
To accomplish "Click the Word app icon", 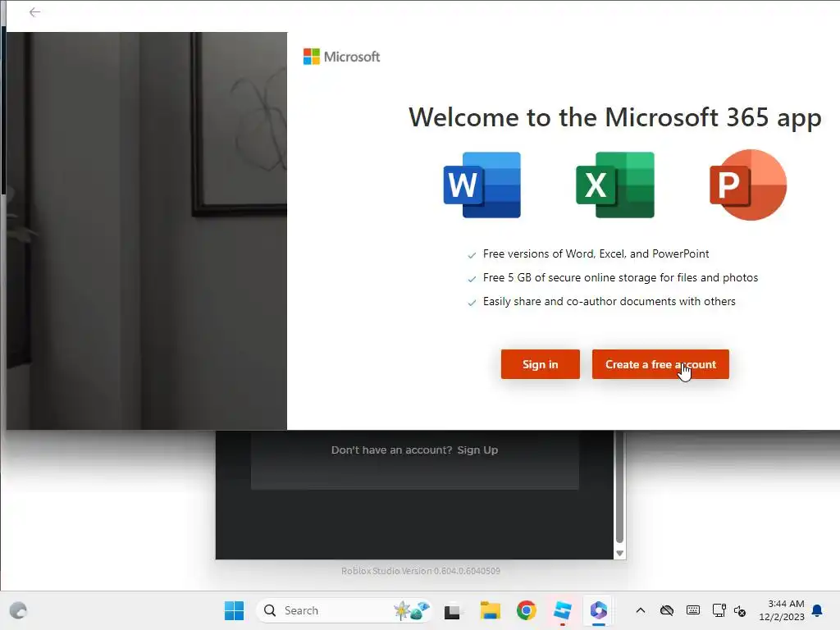I will (482, 185).
